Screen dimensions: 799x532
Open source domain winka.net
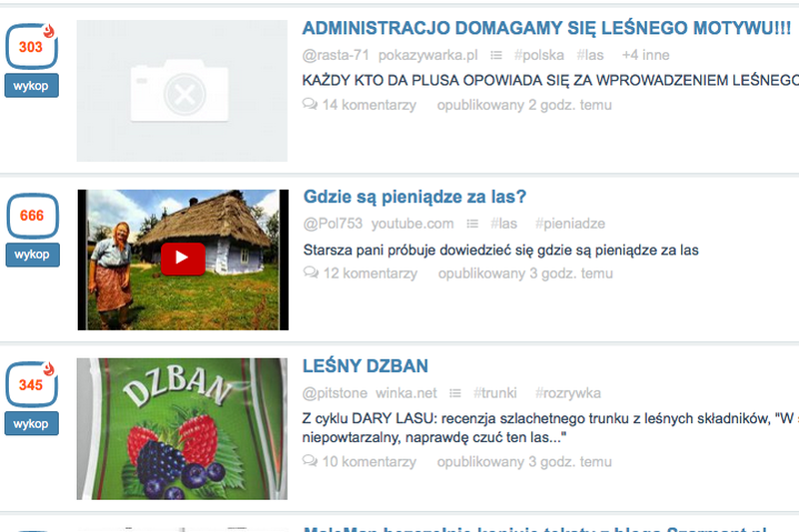(x=406, y=393)
